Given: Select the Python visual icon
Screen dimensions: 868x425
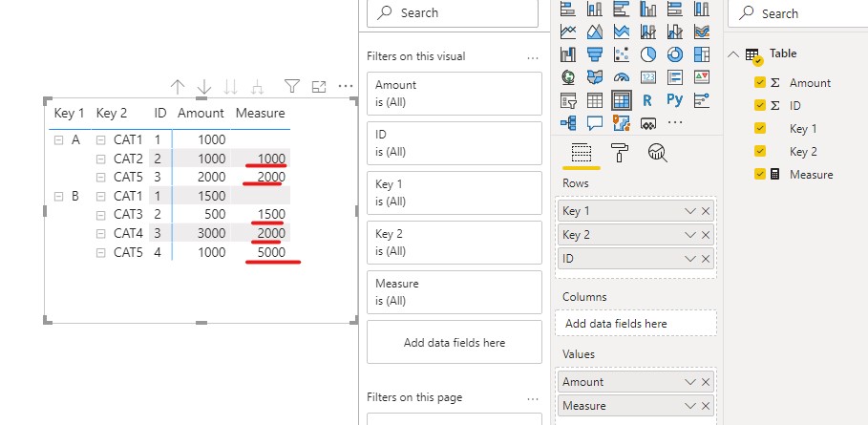Looking at the screenshot, I should coord(675,100).
